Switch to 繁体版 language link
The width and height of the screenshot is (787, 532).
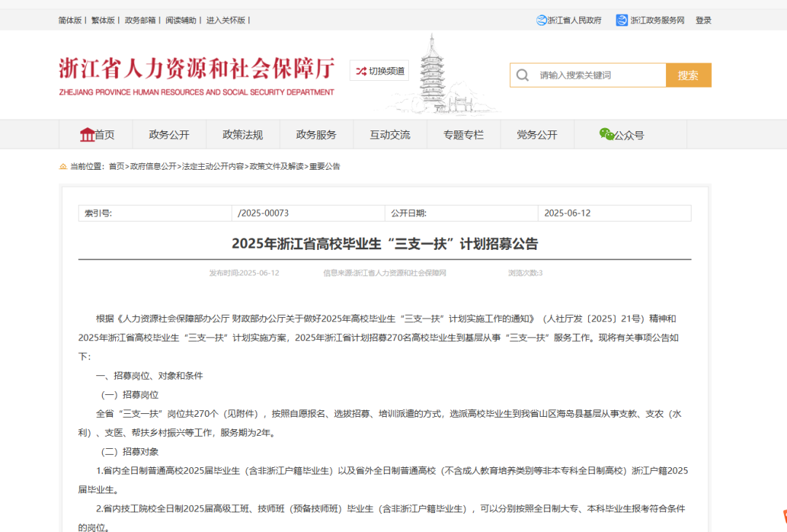(x=103, y=20)
